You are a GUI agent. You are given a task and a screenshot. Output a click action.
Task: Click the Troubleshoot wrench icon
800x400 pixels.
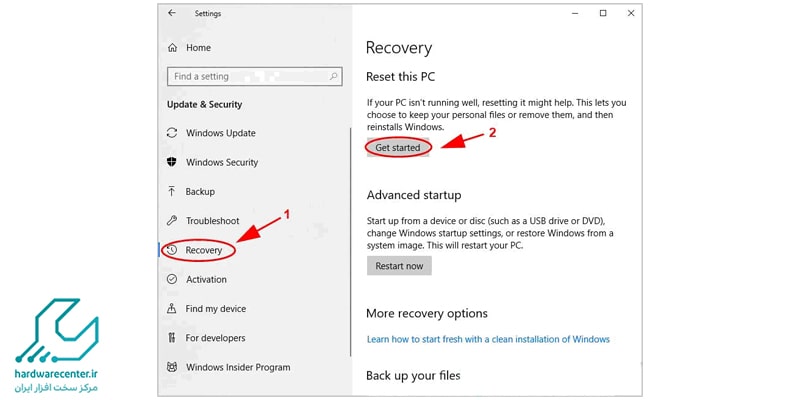click(x=172, y=221)
